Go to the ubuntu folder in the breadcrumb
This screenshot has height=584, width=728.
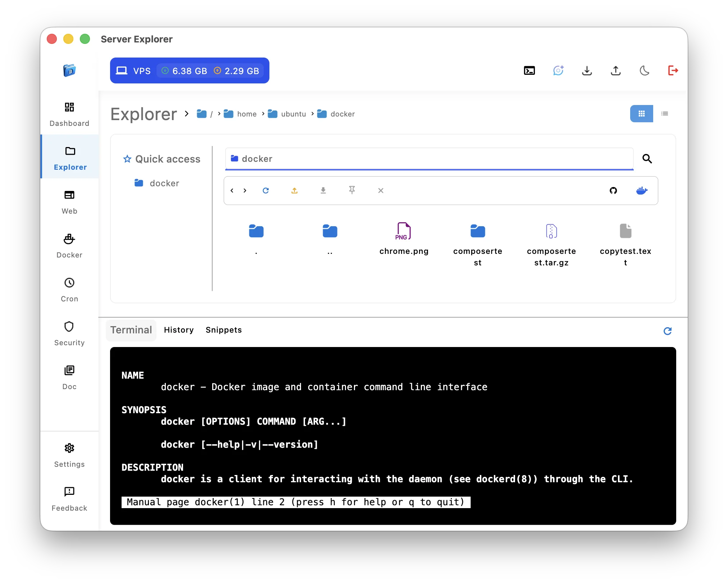[x=287, y=114]
